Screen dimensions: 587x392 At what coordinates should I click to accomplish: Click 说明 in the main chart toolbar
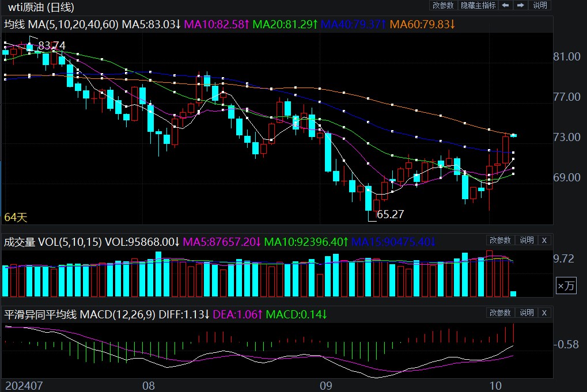tap(540, 5)
